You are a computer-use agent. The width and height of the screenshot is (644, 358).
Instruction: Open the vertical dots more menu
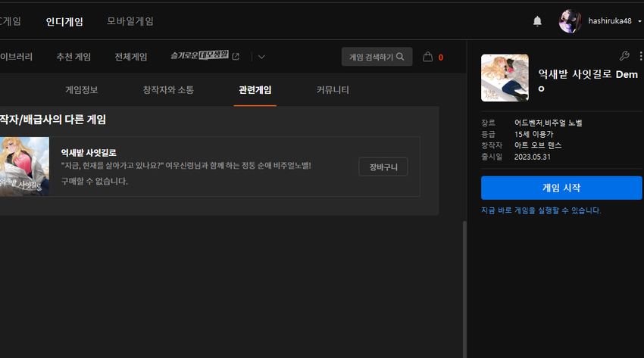point(640,56)
